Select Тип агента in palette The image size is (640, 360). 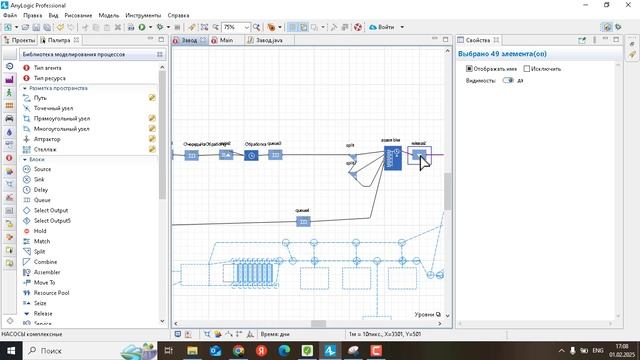coord(47,68)
